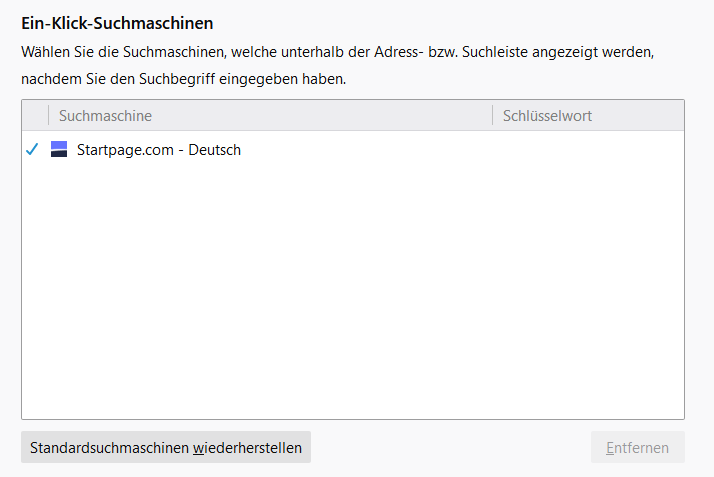Click the blank center of the engine list
The width and height of the screenshot is (714, 477).
(x=352, y=275)
